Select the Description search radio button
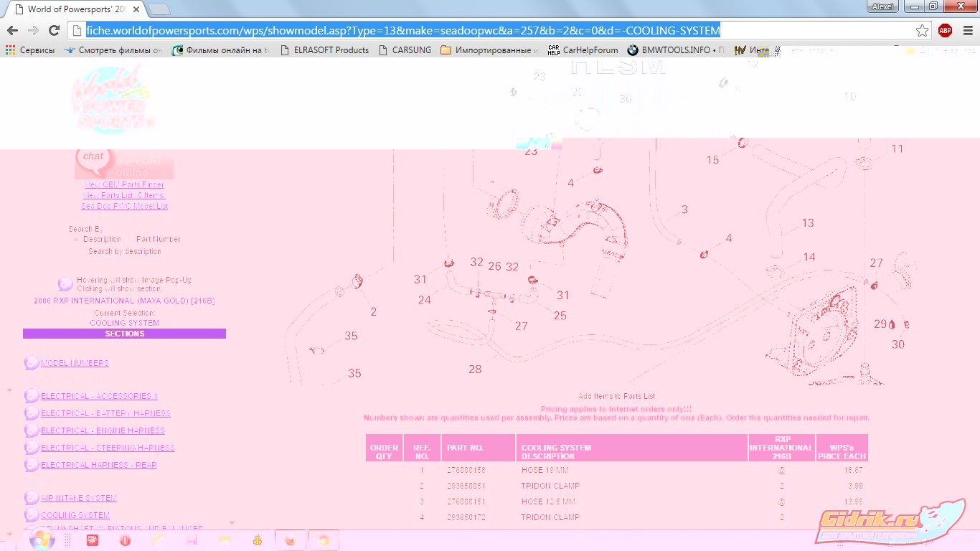This screenshot has height=551, width=980. tap(77, 240)
